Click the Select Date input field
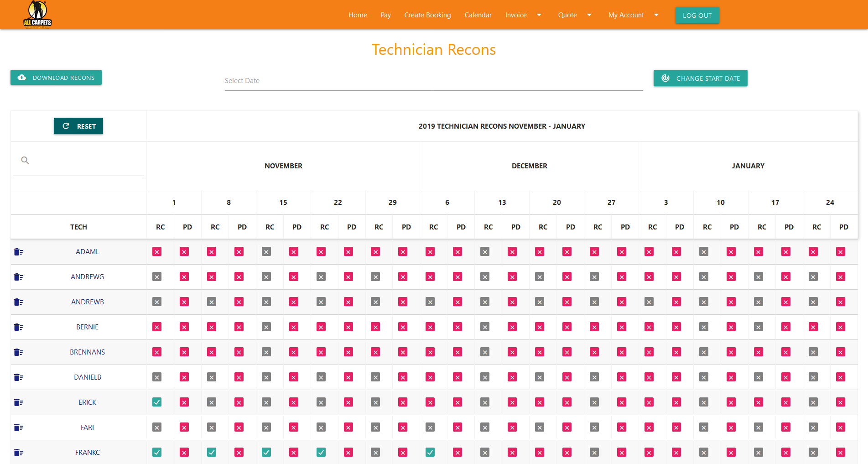The width and height of the screenshot is (868, 464). coord(434,81)
